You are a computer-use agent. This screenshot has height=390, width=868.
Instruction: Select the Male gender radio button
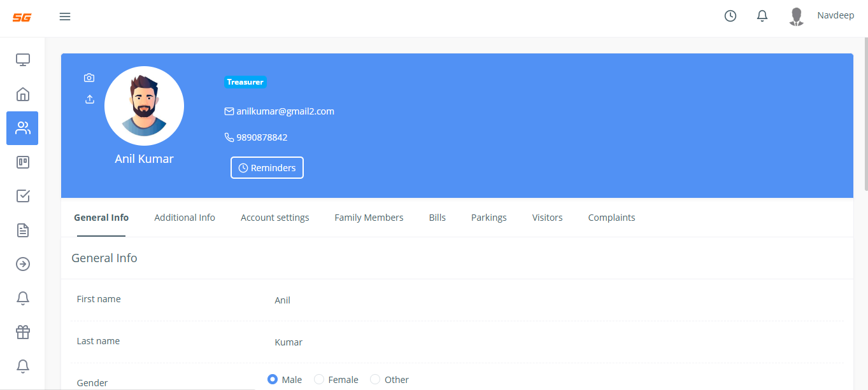[x=273, y=379]
